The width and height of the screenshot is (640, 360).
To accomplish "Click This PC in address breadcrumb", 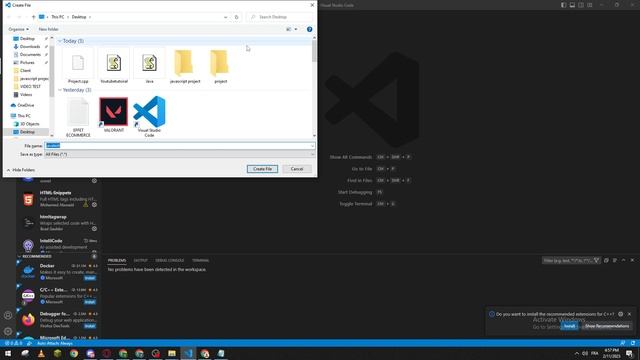I will pyautogui.click(x=58, y=17).
